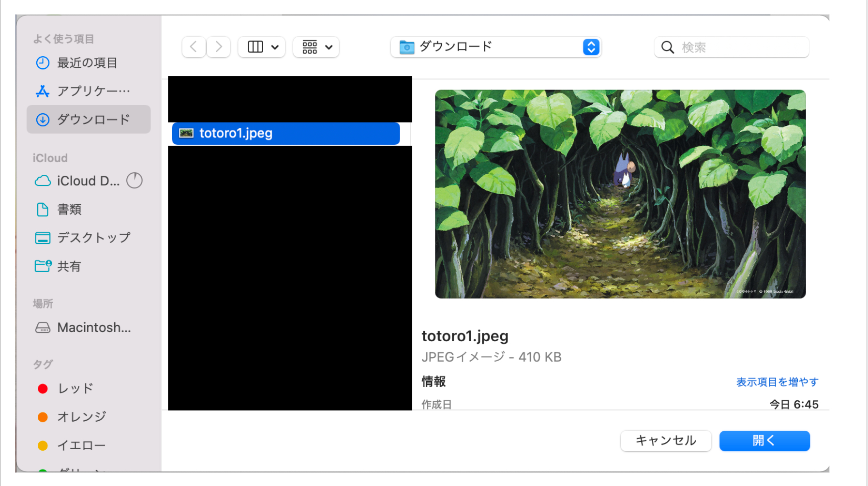This screenshot has height=486, width=868.
Task: Click the totoro forest preview image
Action: pos(620,194)
